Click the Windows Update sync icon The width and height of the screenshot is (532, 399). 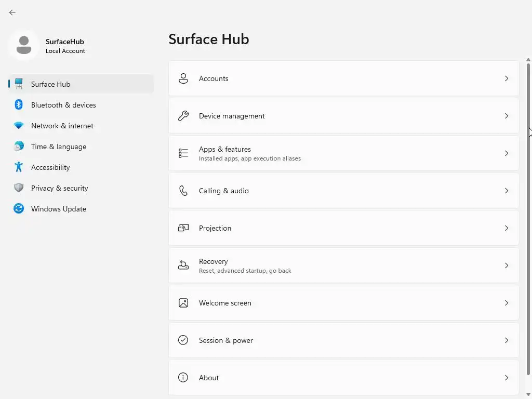[x=19, y=209]
